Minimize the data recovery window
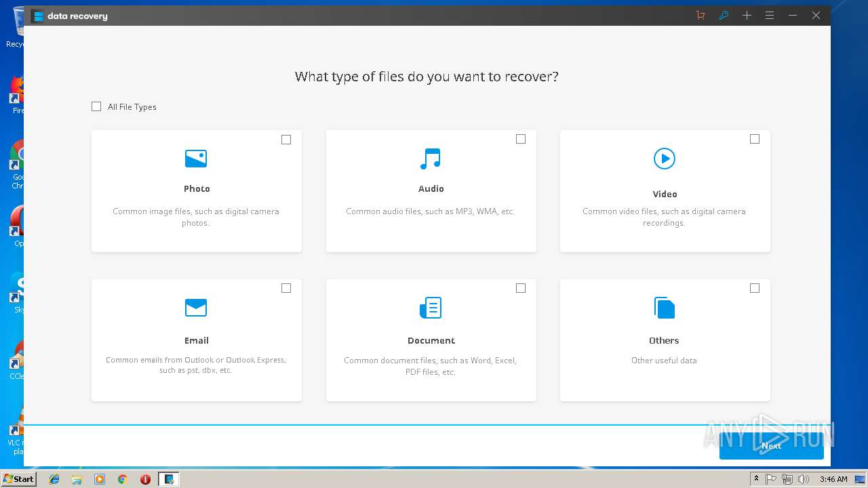The image size is (868, 488). [793, 16]
